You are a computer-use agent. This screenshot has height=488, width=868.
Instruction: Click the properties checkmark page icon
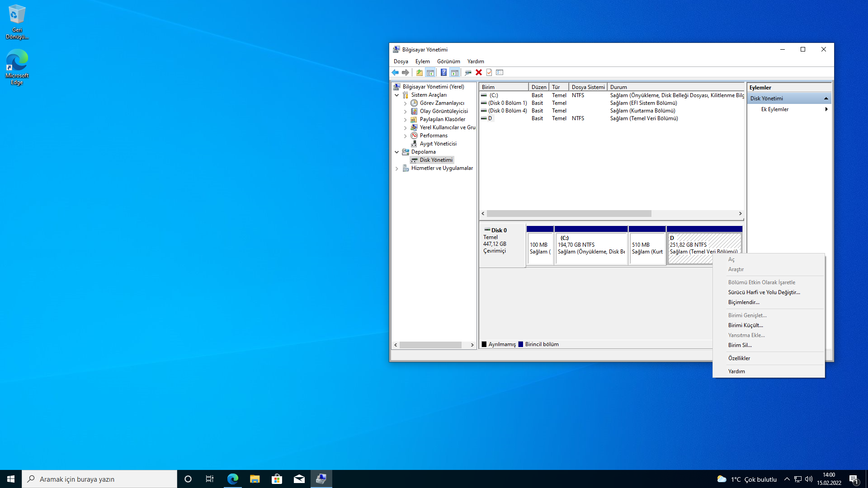pos(489,72)
